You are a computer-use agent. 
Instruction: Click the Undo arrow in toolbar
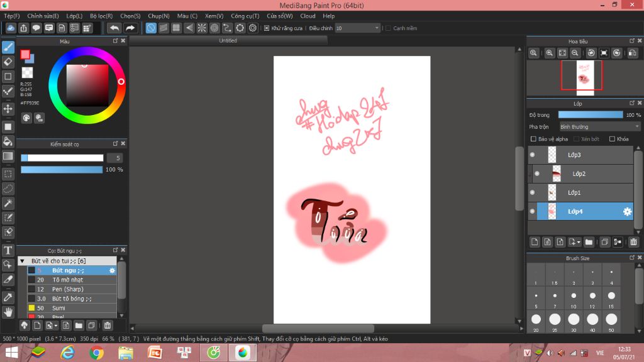click(x=114, y=28)
